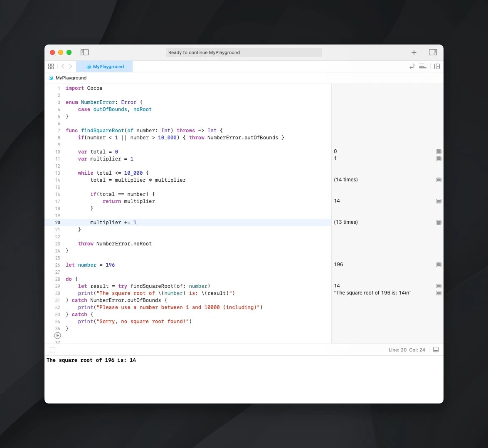
Task: Show inline result for "(13 times)"
Action: coord(439,223)
